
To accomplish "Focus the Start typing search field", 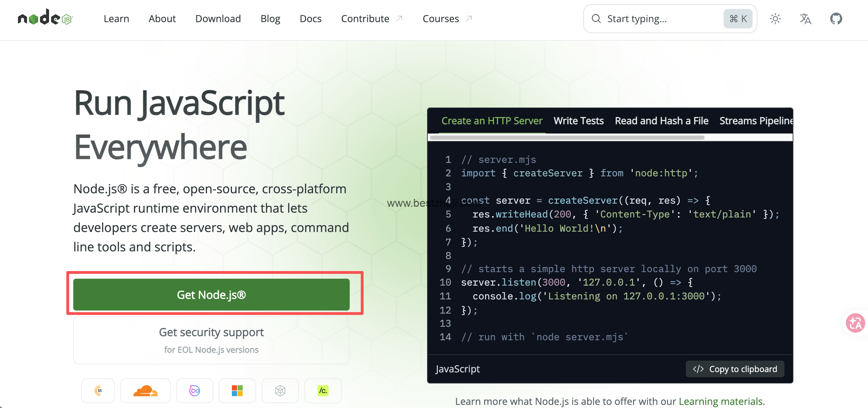I will (x=670, y=19).
